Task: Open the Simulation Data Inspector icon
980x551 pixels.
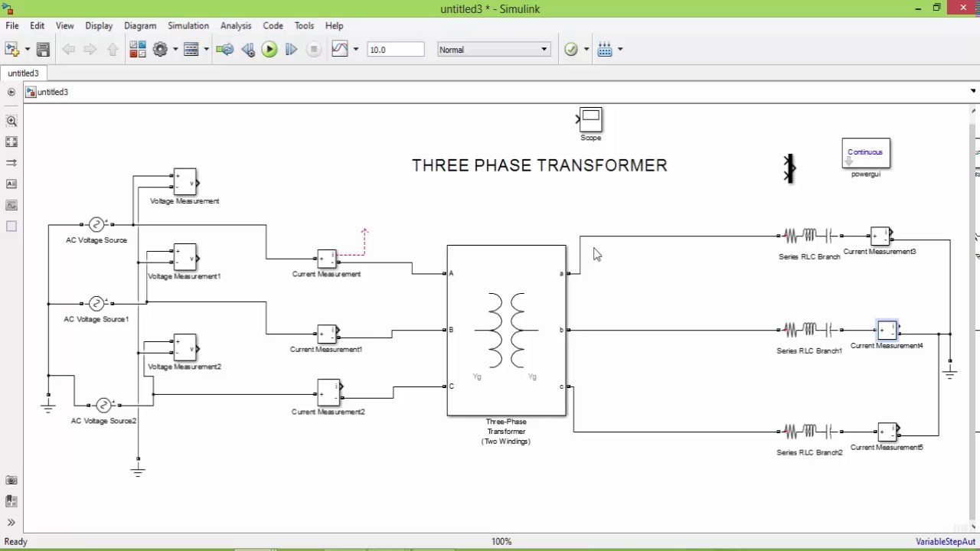Action: pos(340,50)
